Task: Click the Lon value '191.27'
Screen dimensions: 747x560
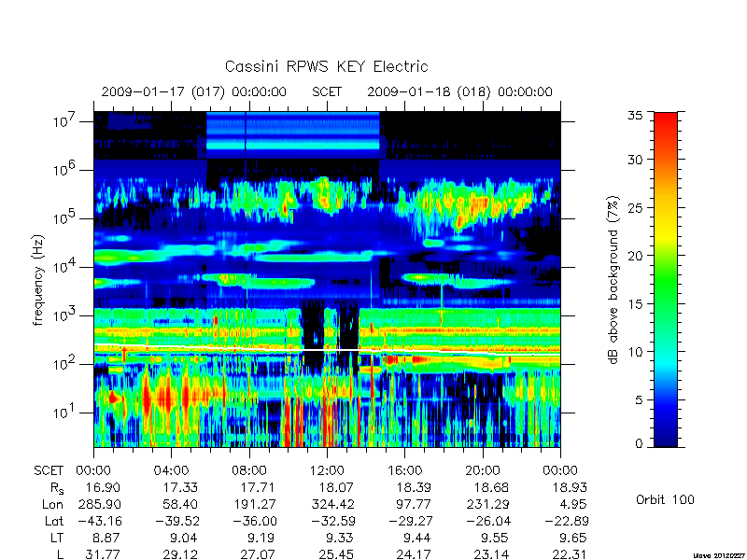Action: click(x=255, y=504)
